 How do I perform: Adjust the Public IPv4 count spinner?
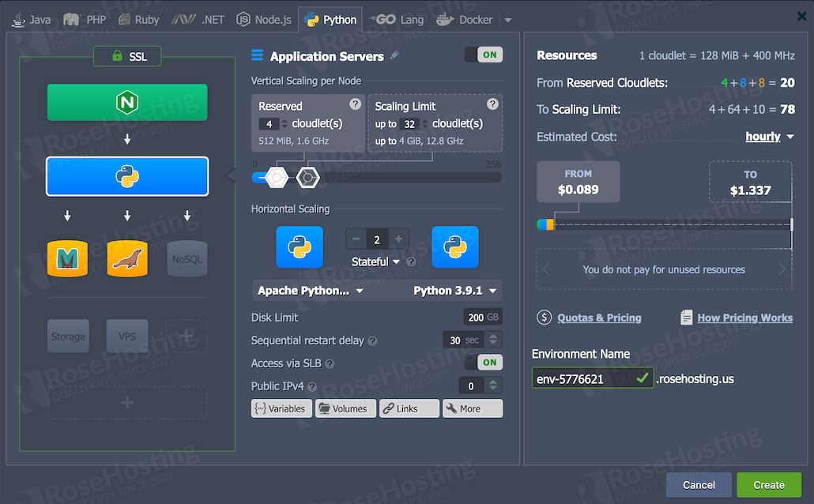[493, 386]
